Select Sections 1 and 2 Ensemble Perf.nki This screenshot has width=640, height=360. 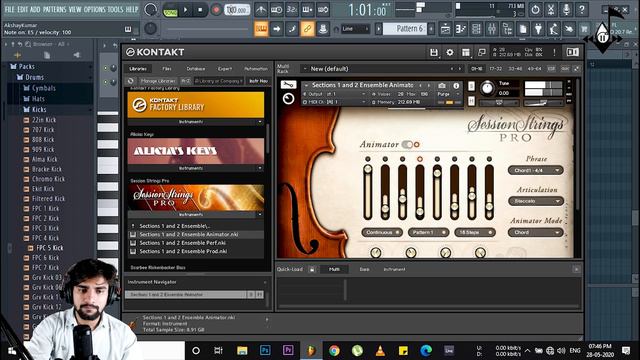point(182,243)
